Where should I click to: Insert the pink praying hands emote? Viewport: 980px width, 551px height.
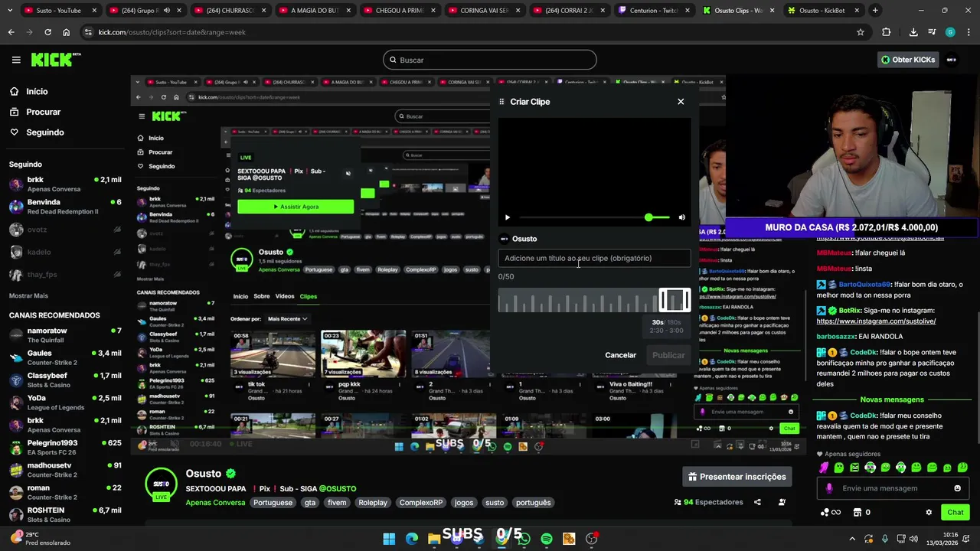[824, 468]
